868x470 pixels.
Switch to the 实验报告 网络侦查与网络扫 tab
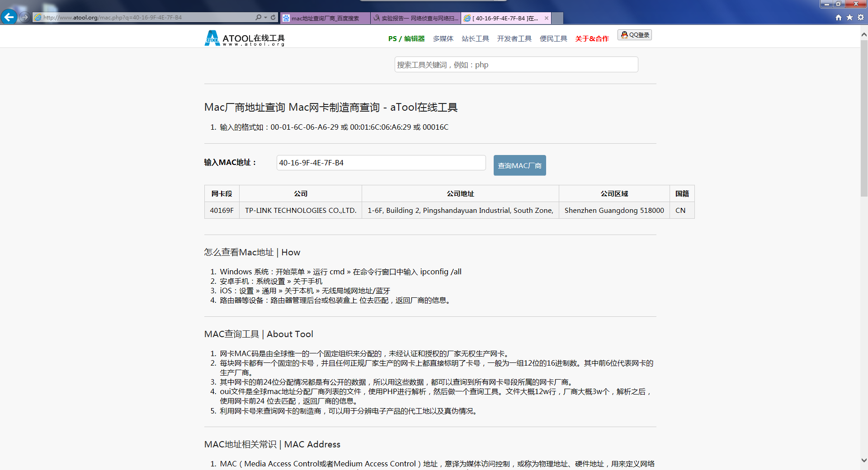tap(416, 18)
